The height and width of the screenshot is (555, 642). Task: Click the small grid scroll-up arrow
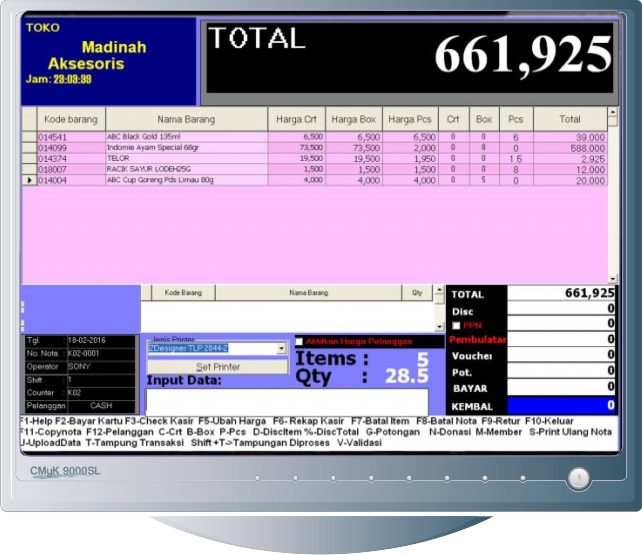point(437,290)
